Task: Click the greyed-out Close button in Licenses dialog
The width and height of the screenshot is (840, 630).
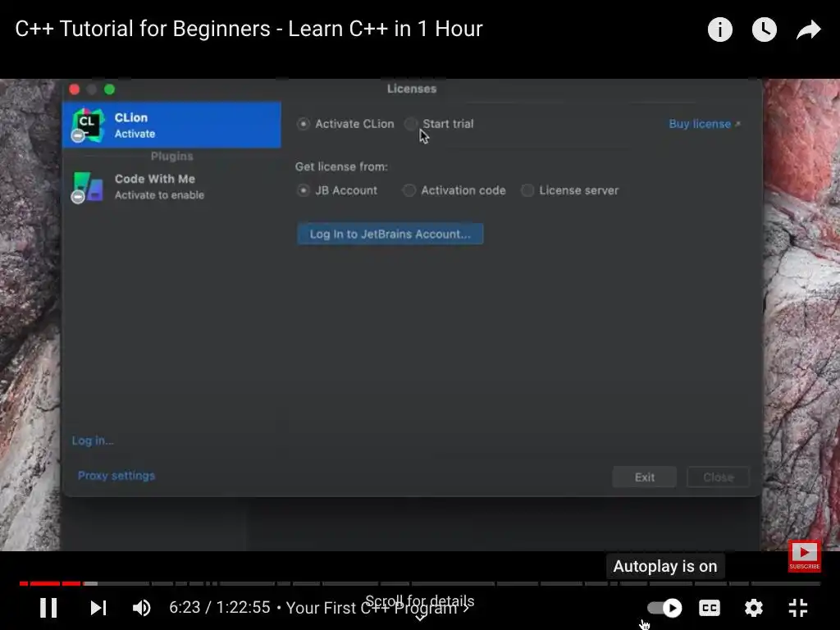Action: (x=718, y=477)
